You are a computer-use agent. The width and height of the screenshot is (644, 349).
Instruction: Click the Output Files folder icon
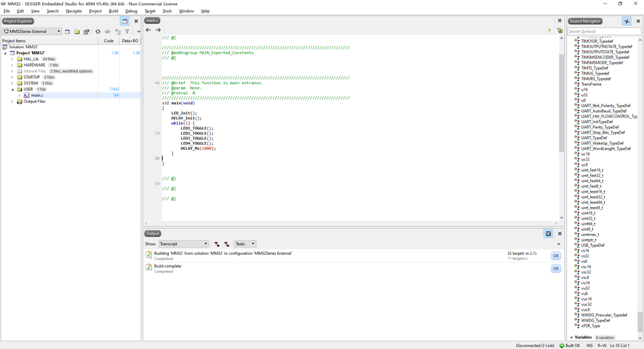click(x=19, y=101)
